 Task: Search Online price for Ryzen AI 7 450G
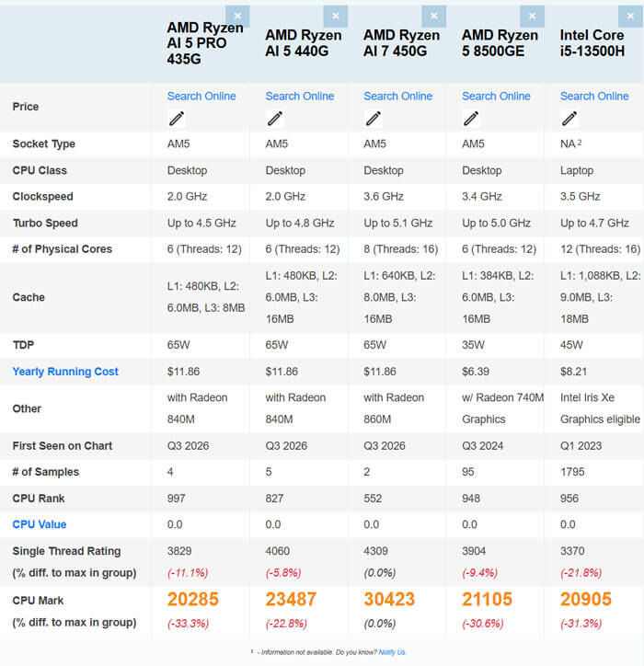(398, 97)
